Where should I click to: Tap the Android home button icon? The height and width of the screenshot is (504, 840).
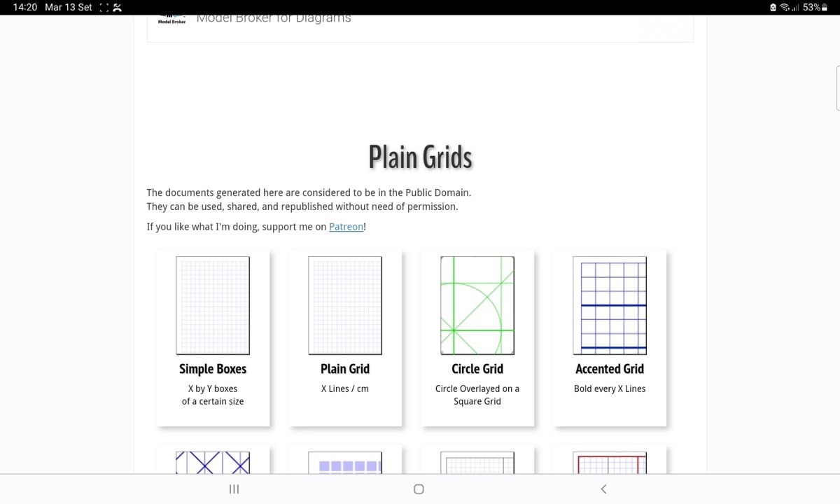419,489
